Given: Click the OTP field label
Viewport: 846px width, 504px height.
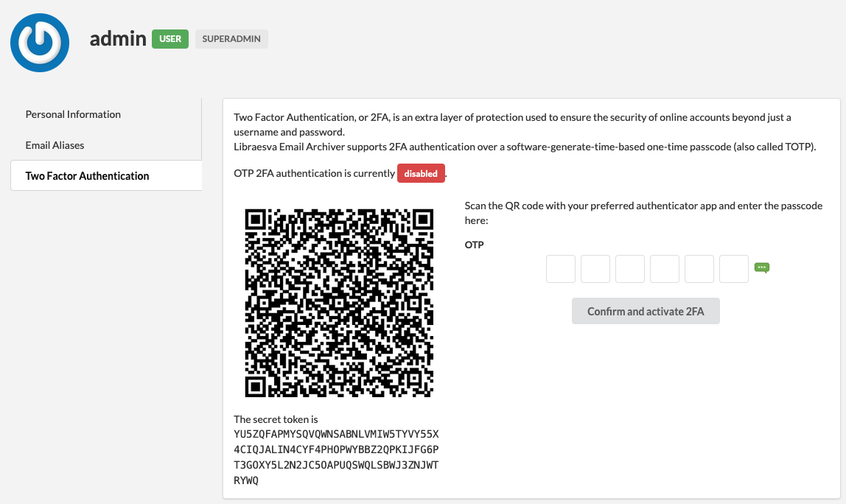Looking at the screenshot, I should click(475, 245).
